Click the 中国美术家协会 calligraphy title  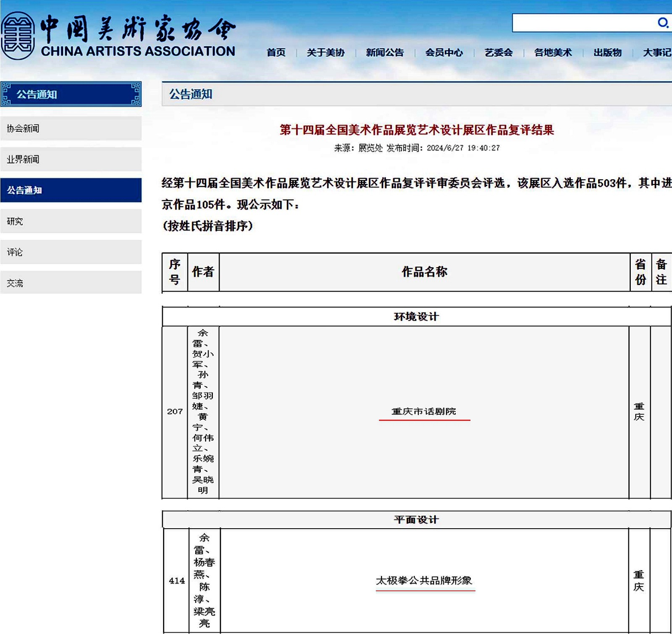pos(139,29)
